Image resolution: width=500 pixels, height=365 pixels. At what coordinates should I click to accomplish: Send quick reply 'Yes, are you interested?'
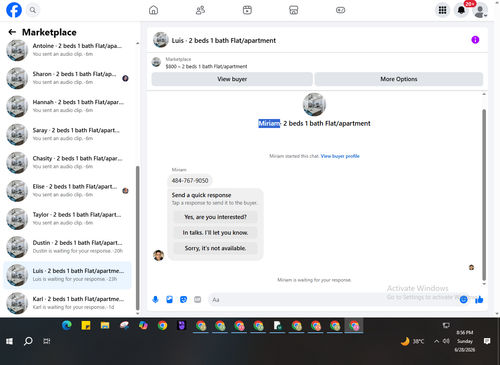[215, 217]
